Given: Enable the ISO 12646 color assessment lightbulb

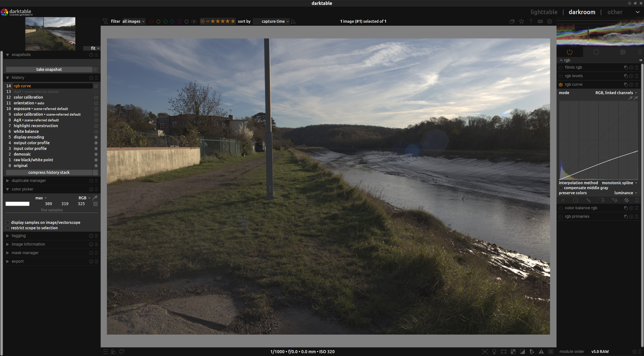Looking at the screenshot, I should (x=494, y=352).
